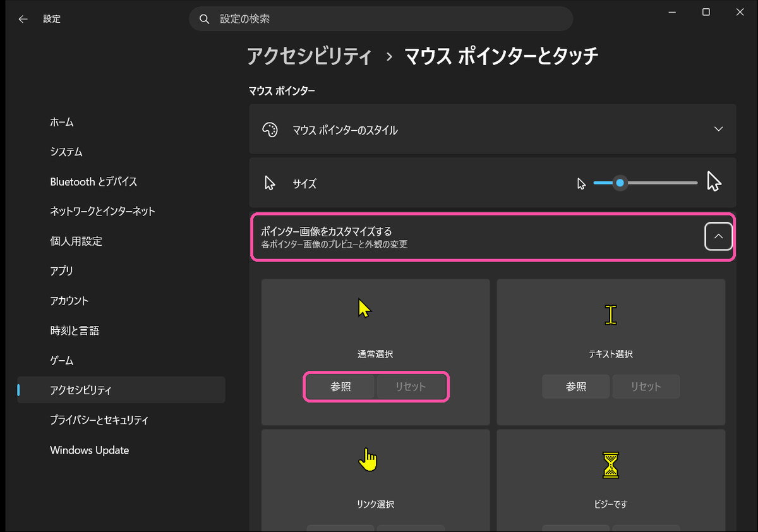Collapse the ポインター画像をカスタマイズする section
758x532 pixels.
(x=718, y=236)
